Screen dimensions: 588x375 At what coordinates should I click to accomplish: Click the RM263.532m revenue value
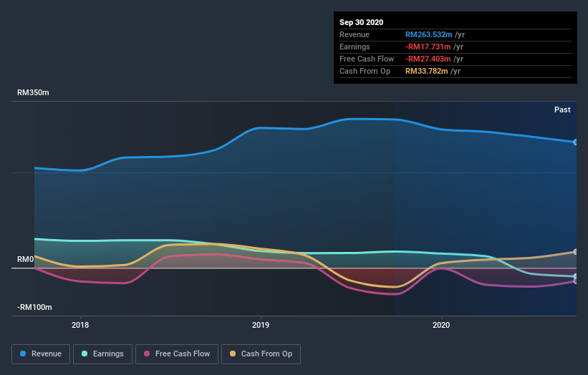tap(428, 34)
